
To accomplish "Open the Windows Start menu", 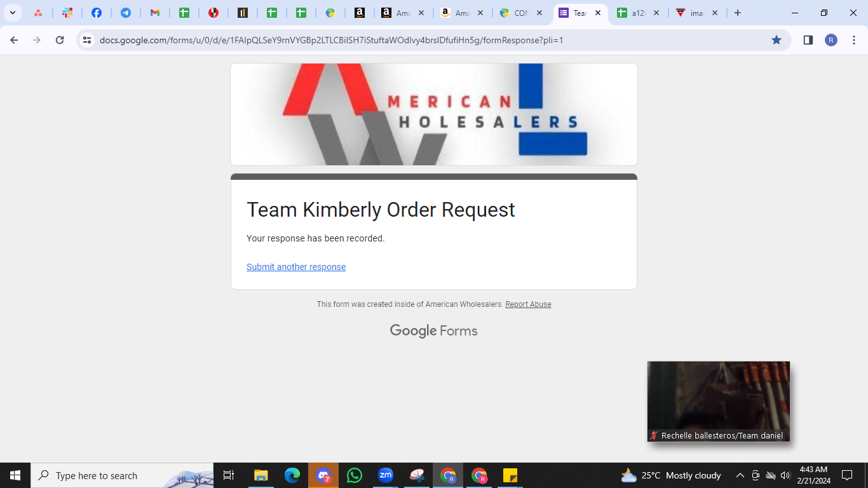I will pos(15,475).
